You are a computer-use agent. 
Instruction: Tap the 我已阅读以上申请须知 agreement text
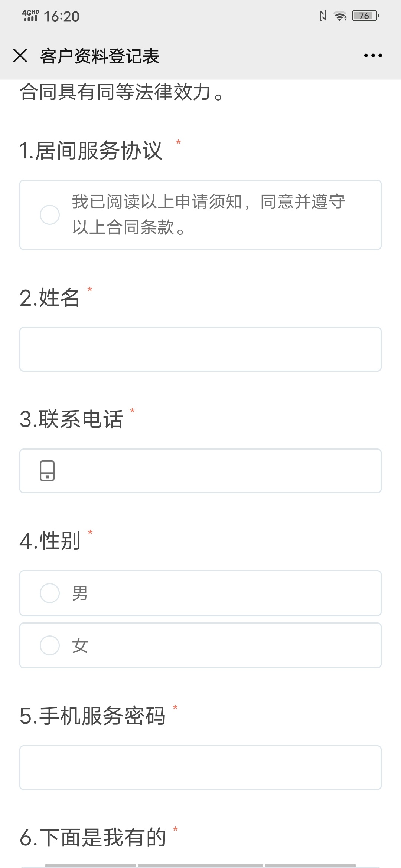[209, 214]
